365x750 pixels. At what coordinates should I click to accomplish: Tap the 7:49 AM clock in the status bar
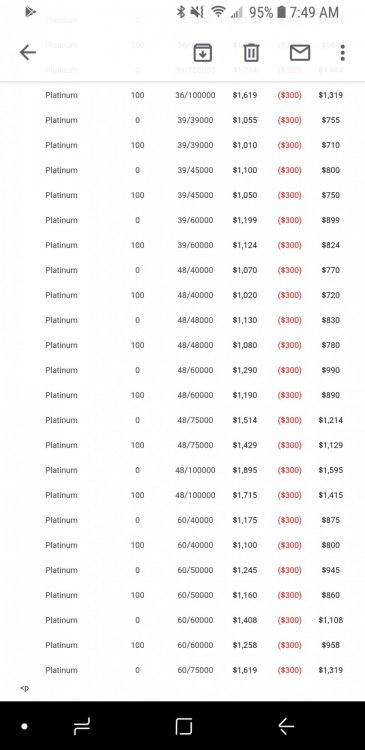(314, 12)
